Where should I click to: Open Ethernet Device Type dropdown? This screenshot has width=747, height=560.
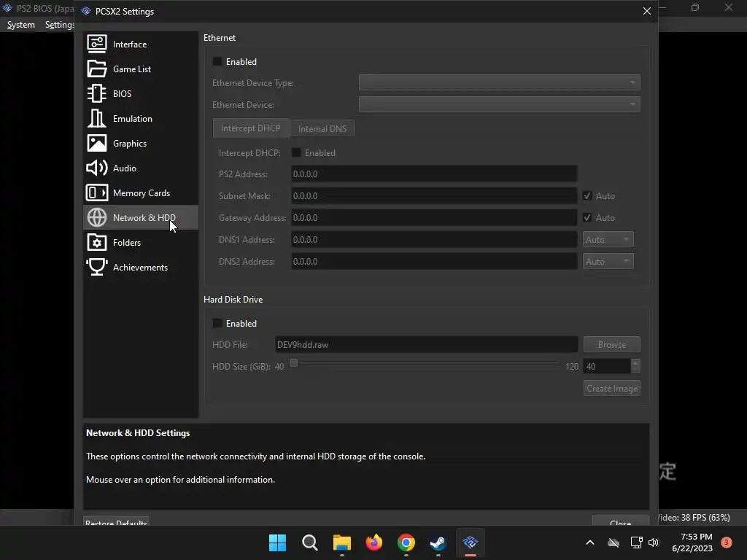point(499,82)
